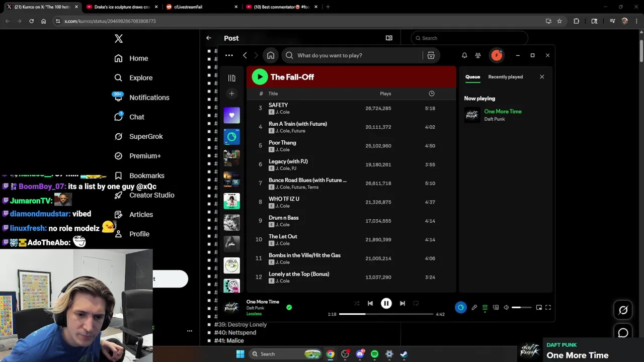Open Spotify profile avatar menu
644x362 pixels.
pyautogui.click(x=497, y=55)
